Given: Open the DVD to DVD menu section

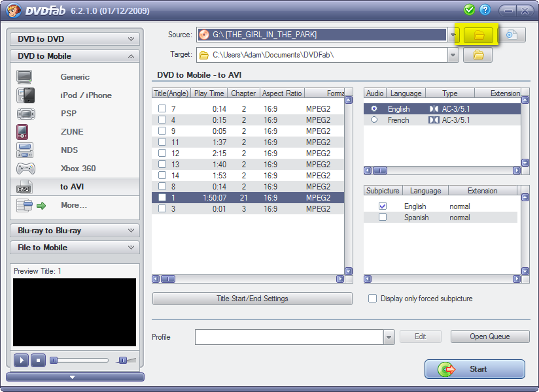Looking at the screenshot, I should (x=75, y=39).
